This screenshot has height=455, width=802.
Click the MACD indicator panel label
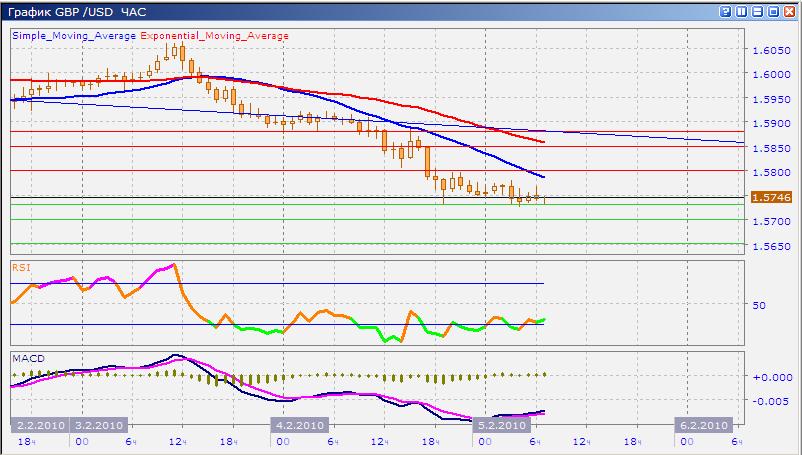(x=25, y=357)
